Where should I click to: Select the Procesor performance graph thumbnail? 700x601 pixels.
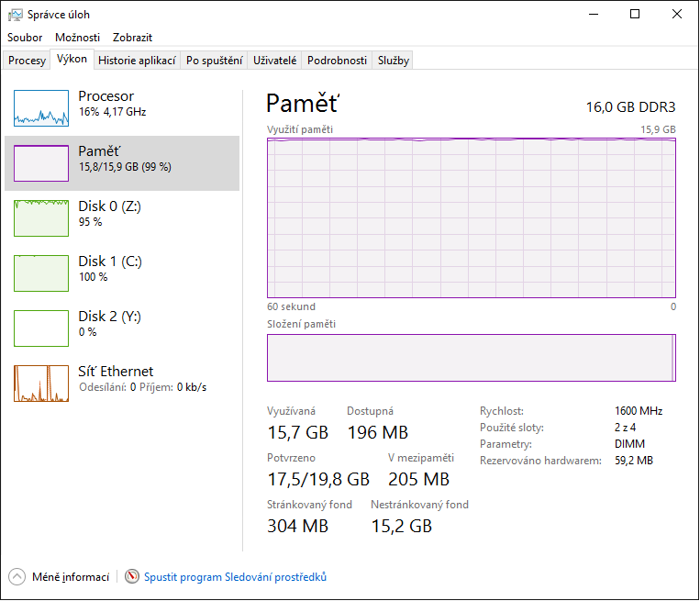point(41,108)
